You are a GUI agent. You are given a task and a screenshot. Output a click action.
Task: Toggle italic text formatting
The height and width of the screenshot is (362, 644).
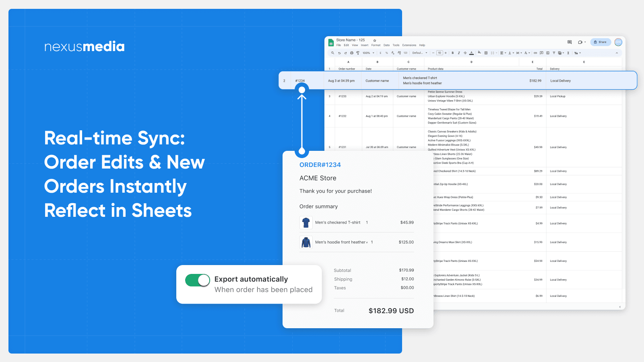click(x=459, y=53)
